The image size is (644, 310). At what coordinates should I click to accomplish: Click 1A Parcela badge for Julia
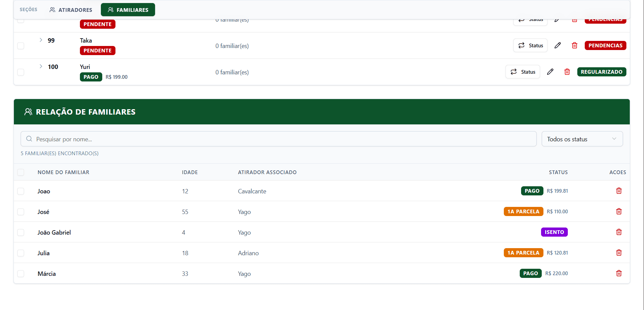point(523,253)
